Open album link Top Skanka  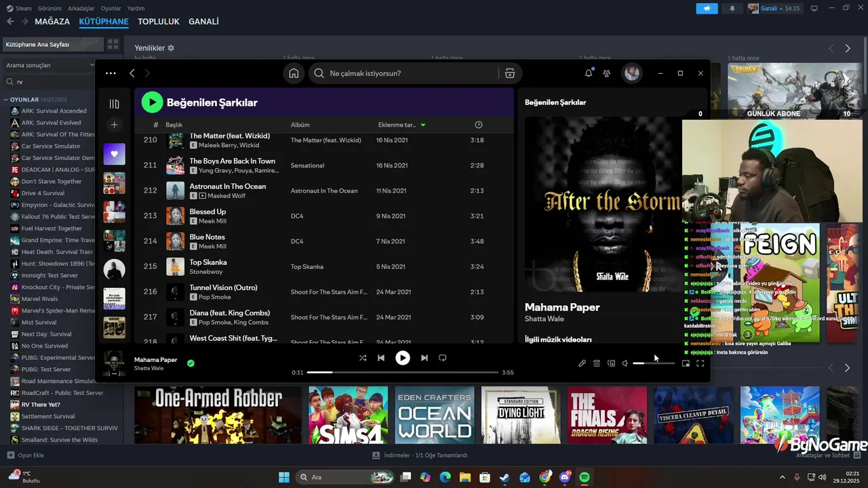tap(307, 266)
